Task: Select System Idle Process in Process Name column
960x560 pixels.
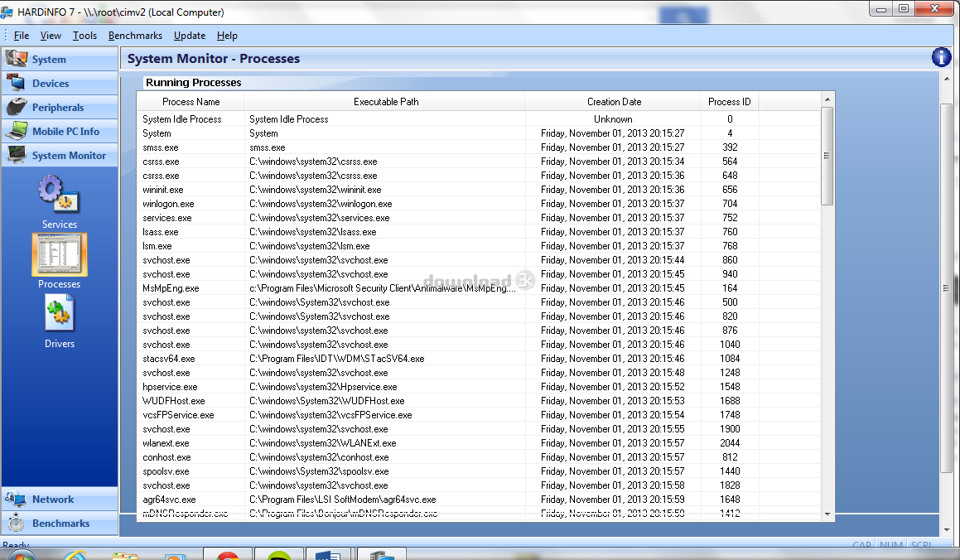Action: [x=182, y=119]
